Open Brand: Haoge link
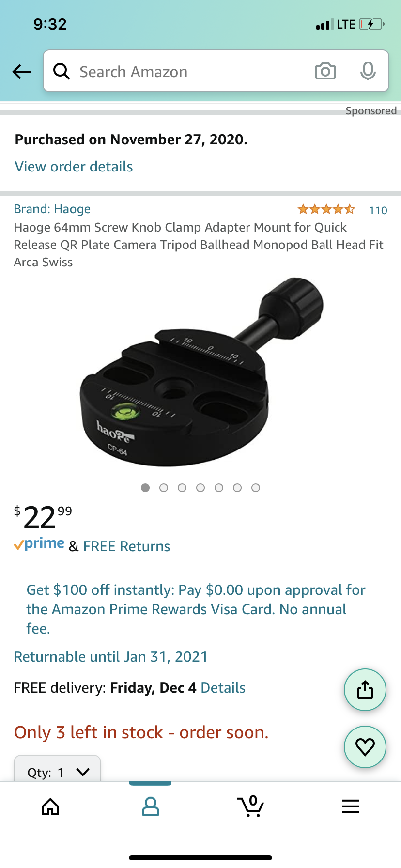 click(x=52, y=209)
